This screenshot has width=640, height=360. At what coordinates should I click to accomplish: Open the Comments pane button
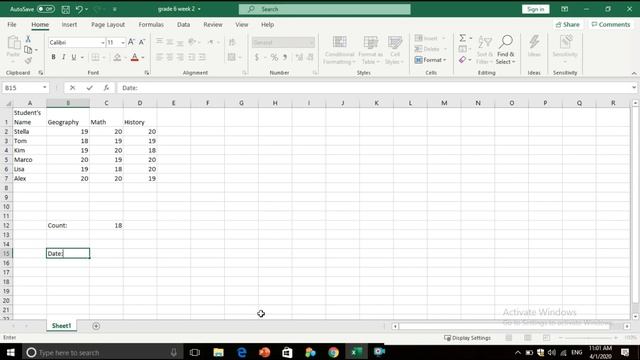pyautogui.click(x=611, y=24)
